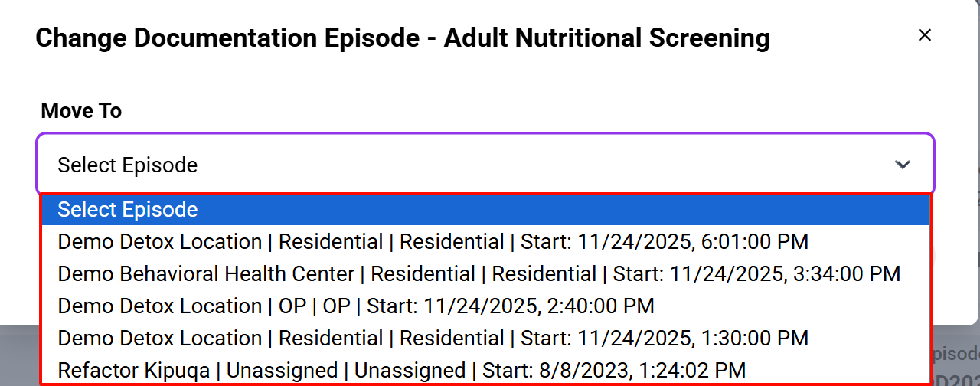Pick the Demo Detox Location OP episode
This screenshot has width=980, height=386.
[x=356, y=306]
